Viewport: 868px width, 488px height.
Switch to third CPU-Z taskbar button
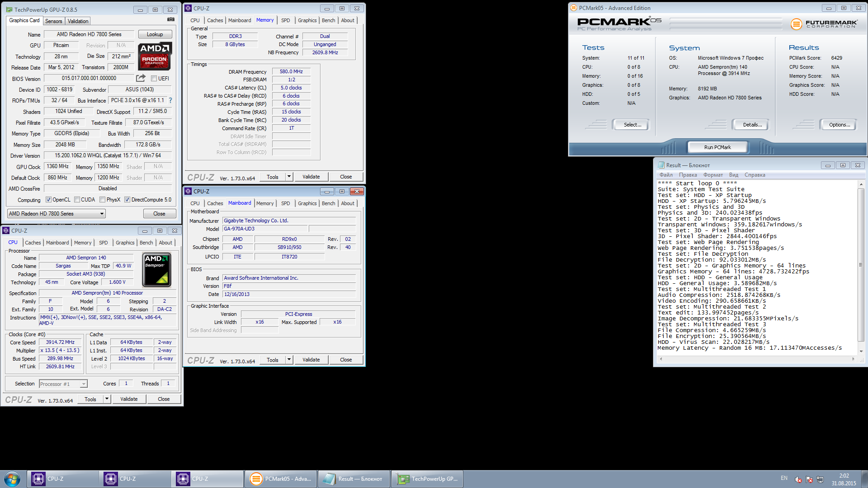[x=207, y=479]
